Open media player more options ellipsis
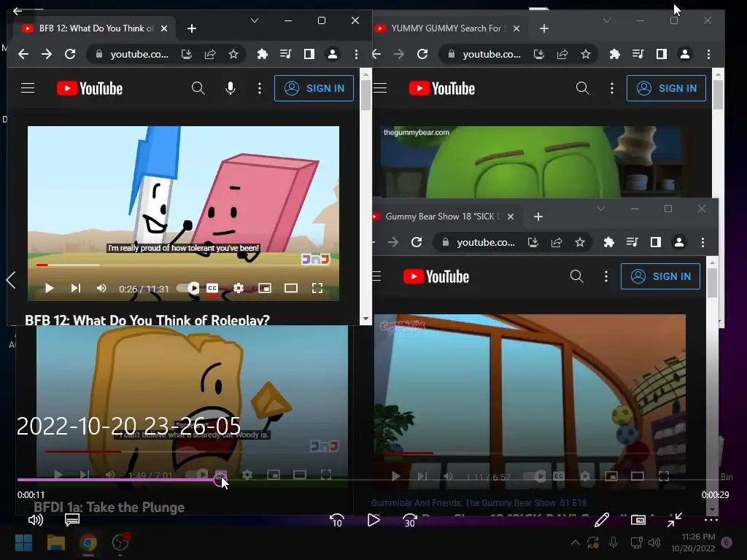Screen dimensions: 747x560 [x=711, y=520]
